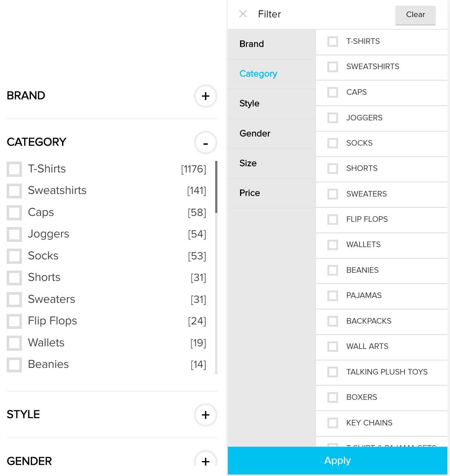Expand the GENDER section plus icon
Screen dimensions: 450x476
coord(205,461)
